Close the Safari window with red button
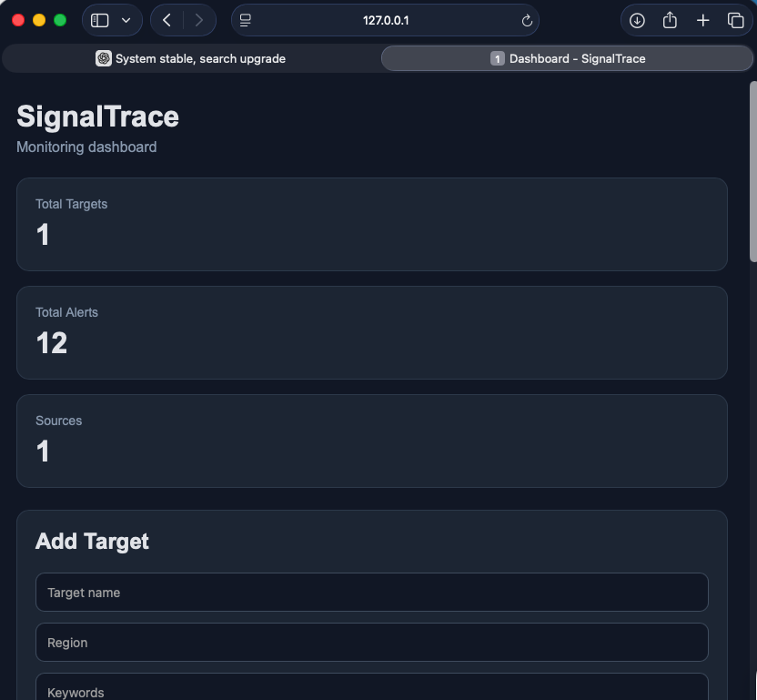The image size is (757, 700). (18, 20)
